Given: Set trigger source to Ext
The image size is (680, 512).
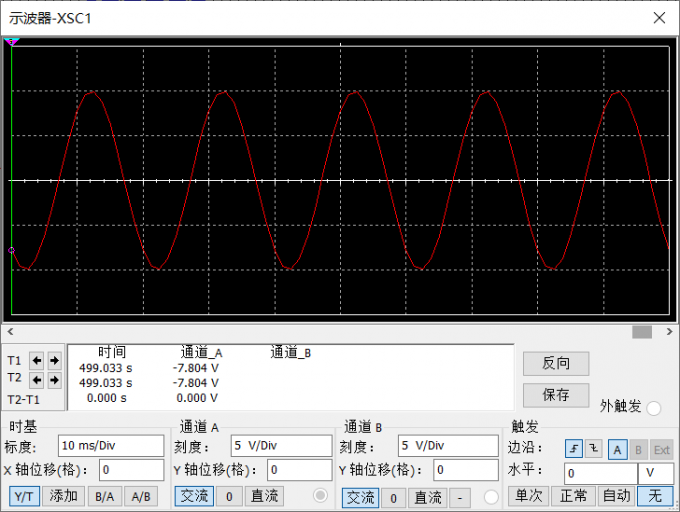Looking at the screenshot, I should (x=662, y=450).
